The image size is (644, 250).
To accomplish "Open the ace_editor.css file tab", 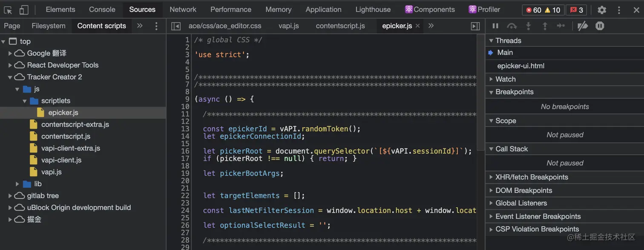I will 225,26.
